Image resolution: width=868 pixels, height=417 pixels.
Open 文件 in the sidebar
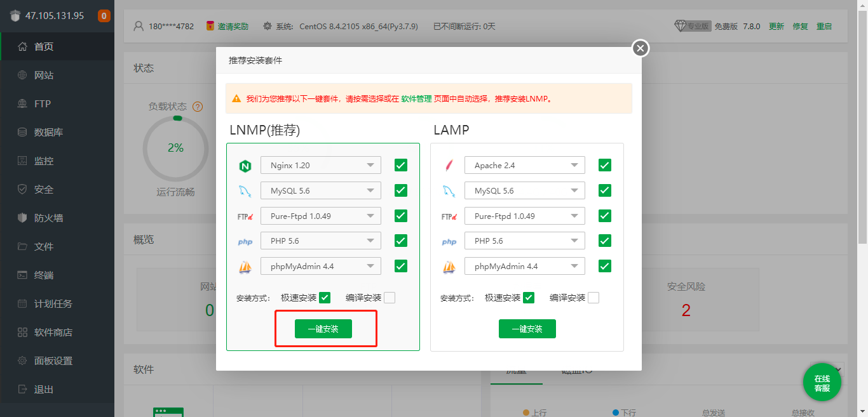[x=57, y=246]
